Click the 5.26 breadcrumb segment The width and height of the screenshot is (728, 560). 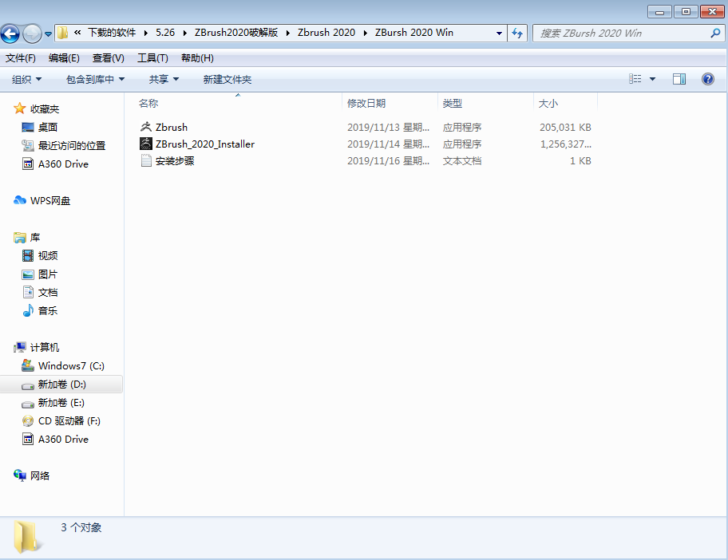tap(165, 33)
